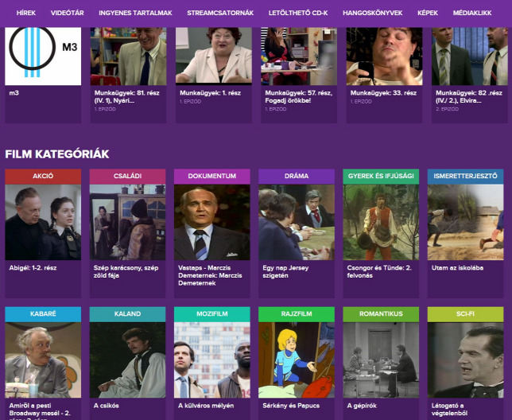Go to VIDEÓTÁR section
The width and height of the screenshot is (512, 420).
pyautogui.click(x=68, y=13)
